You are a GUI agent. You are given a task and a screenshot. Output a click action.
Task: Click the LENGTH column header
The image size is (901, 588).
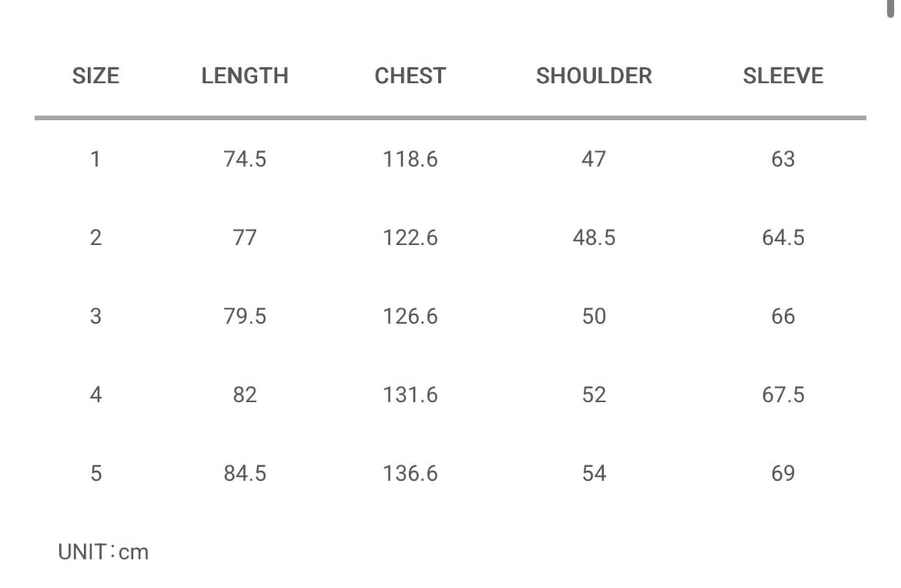point(244,76)
